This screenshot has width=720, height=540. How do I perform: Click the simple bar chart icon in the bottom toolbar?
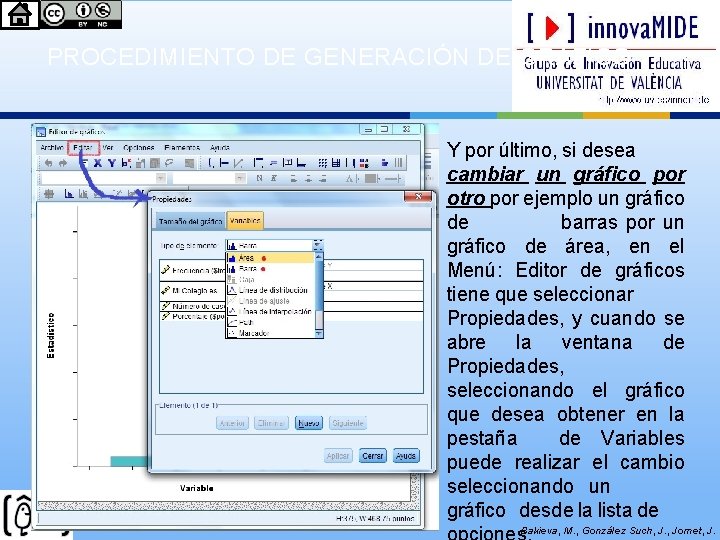[x=69, y=194]
